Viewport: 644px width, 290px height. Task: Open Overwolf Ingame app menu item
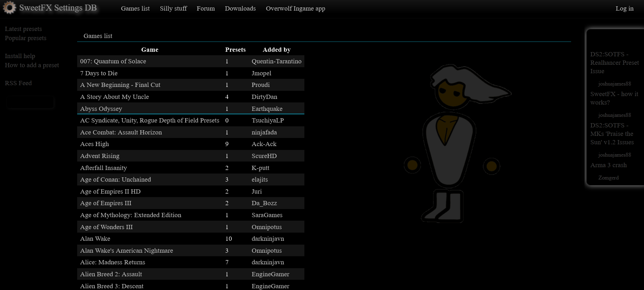click(x=296, y=8)
